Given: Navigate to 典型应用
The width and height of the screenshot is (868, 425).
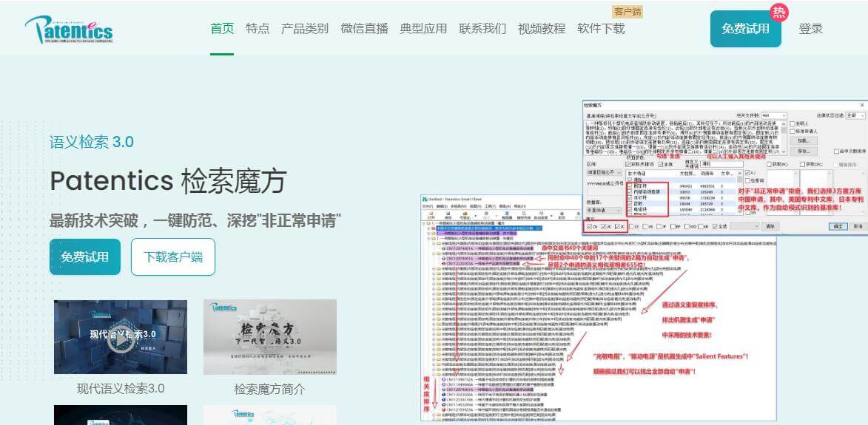Looking at the screenshot, I should coord(423,29).
